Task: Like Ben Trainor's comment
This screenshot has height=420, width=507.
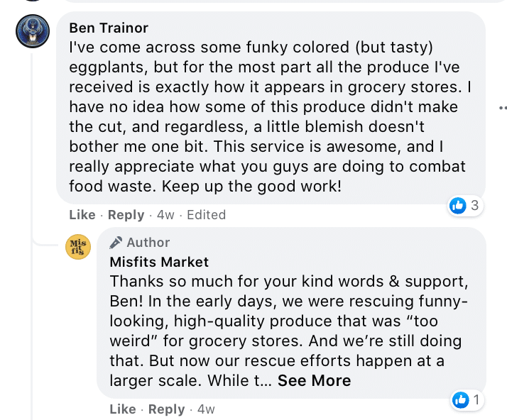Action: pyautogui.click(x=82, y=215)
